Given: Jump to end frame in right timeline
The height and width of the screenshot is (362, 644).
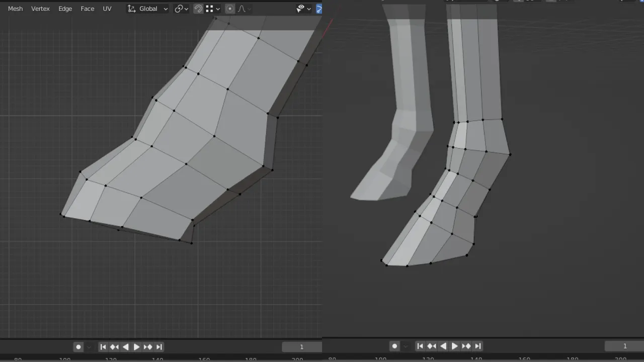Looking at the screenshot, I should pyautogui.click(x=477, y=346).
